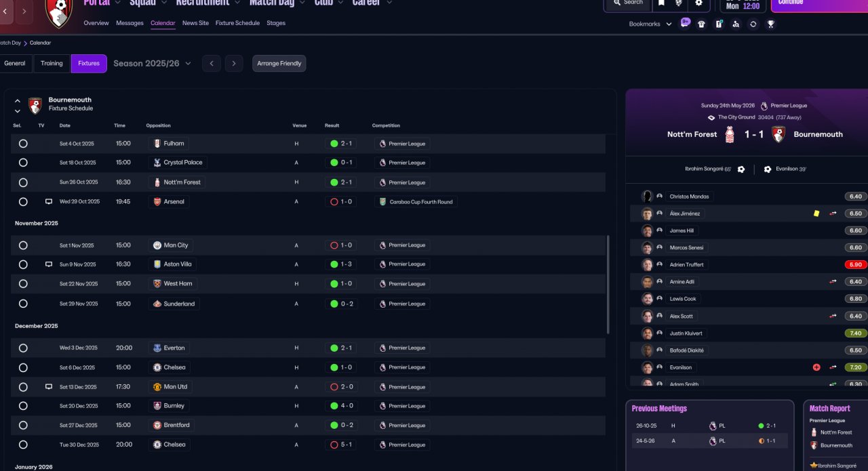Screen dimensions: 868x471
Task: Click the Fulham club badge in fixture list
Action: pyautogui.click(x=157, y=144)
